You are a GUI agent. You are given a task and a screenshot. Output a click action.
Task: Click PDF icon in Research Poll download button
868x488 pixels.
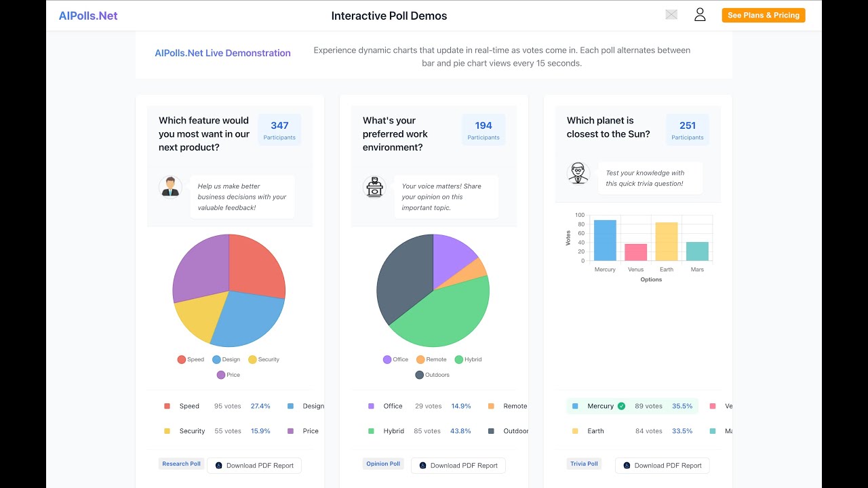pyautogui.click(x=218, y=466)
